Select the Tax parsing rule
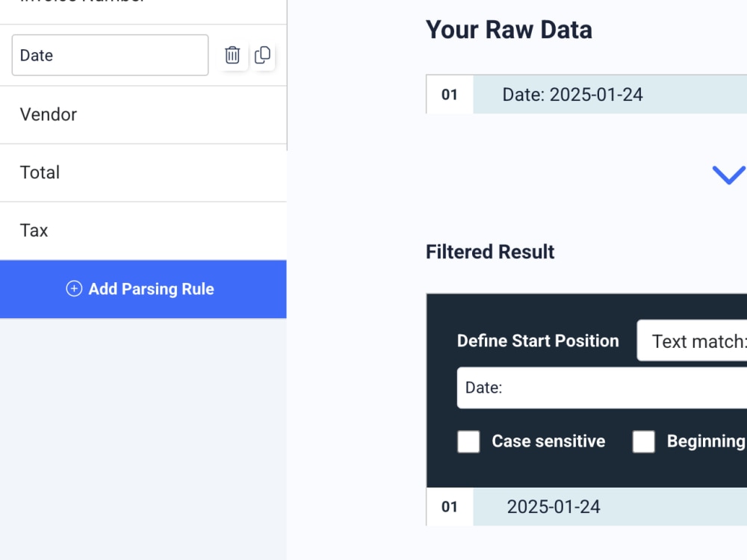 point(143,231)
